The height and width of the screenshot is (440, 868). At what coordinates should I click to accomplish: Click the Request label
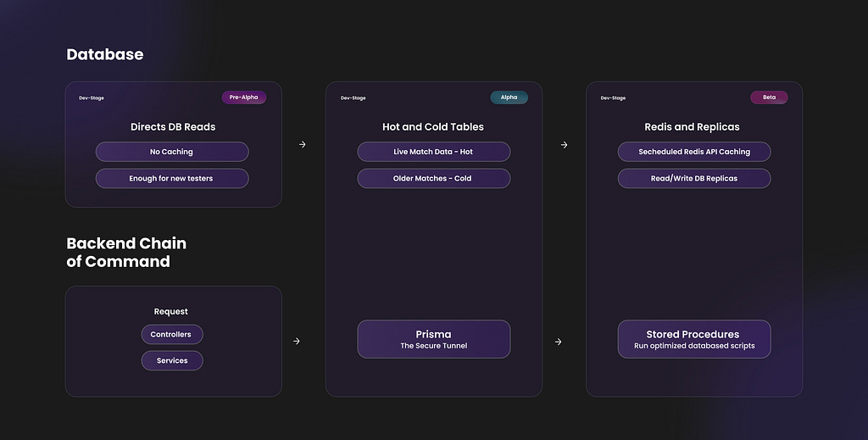click(x=170, y=312)
